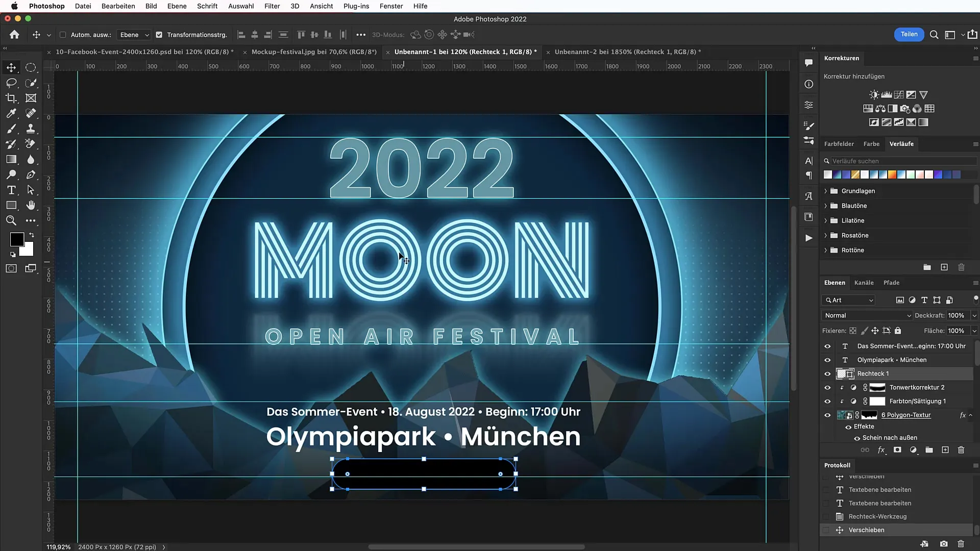Click the Teilen share button
980x551 pixels.
(x=909, y=34)
